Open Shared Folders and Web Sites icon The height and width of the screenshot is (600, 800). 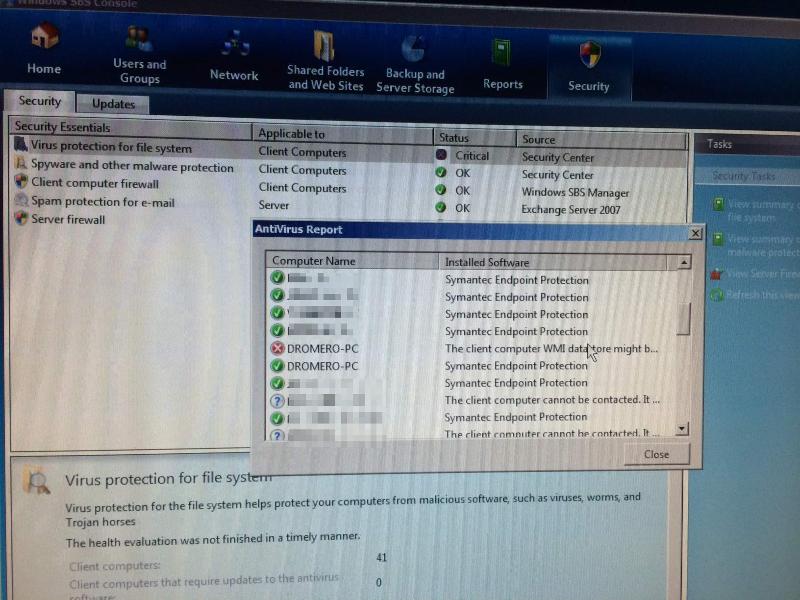point(325,46)
